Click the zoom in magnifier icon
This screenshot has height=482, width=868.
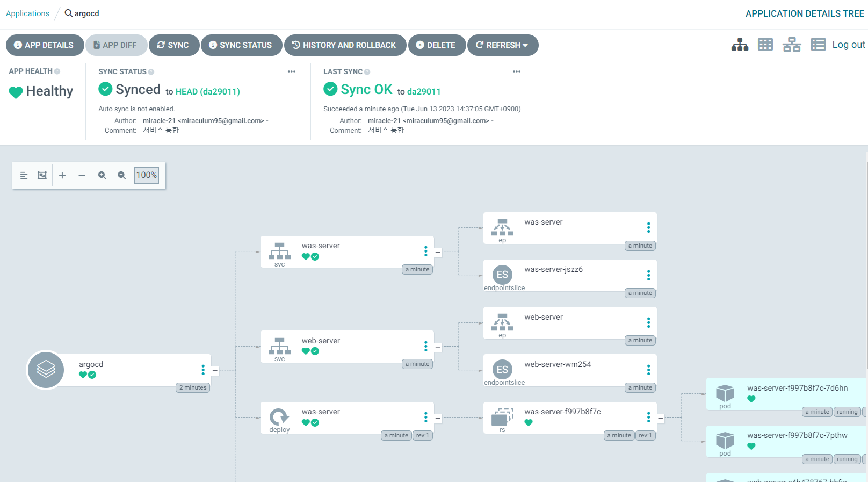coord(102,175)
